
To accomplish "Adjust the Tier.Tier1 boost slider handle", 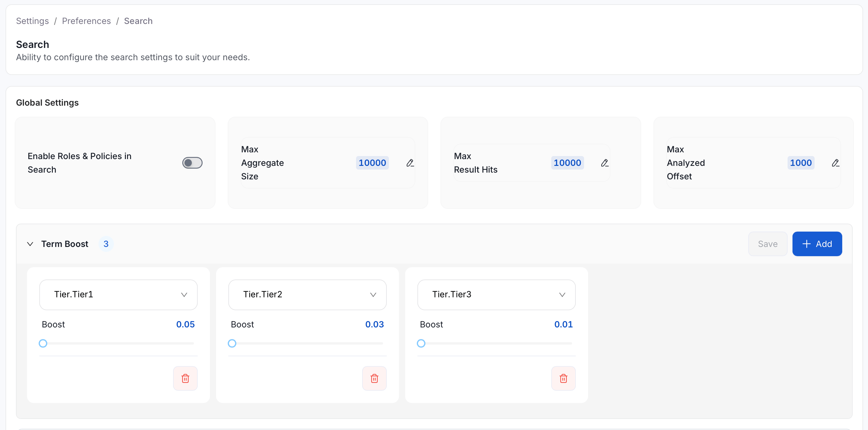I will point(43,343).
